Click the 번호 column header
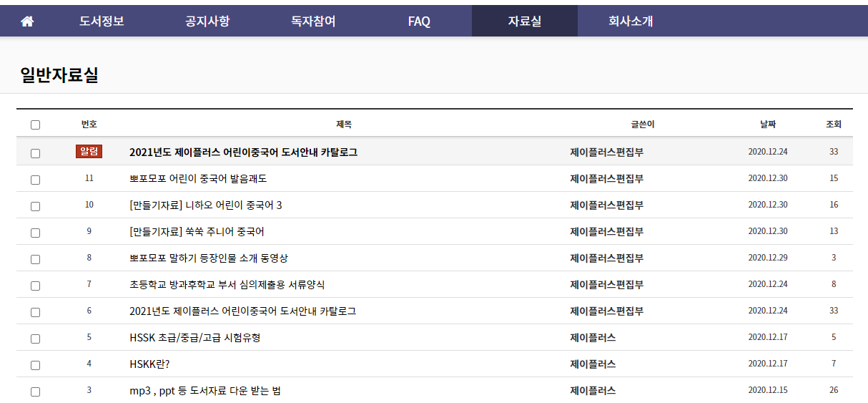The height and width of the screenshot is (403, 868). [89, 125]
